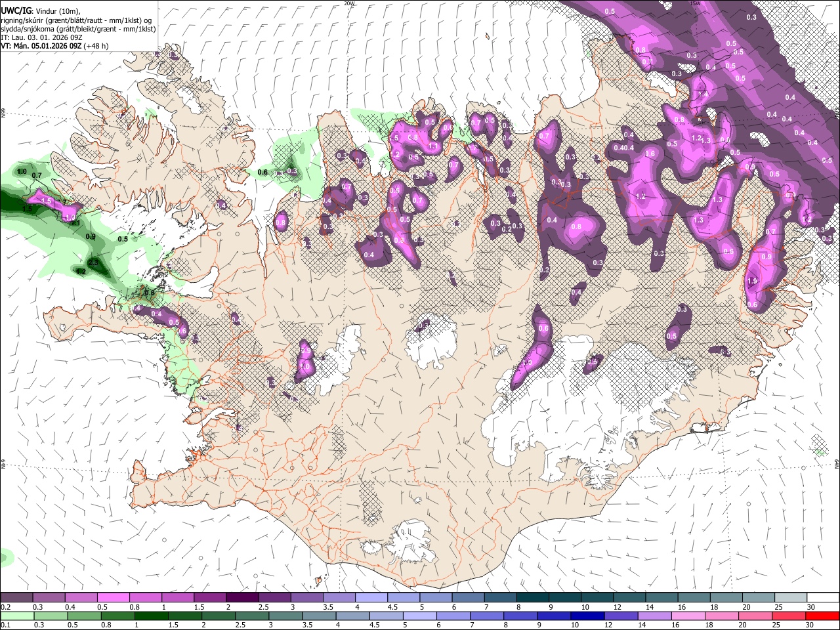Select the bright red rain swatch after 30

tap(823, 616)
